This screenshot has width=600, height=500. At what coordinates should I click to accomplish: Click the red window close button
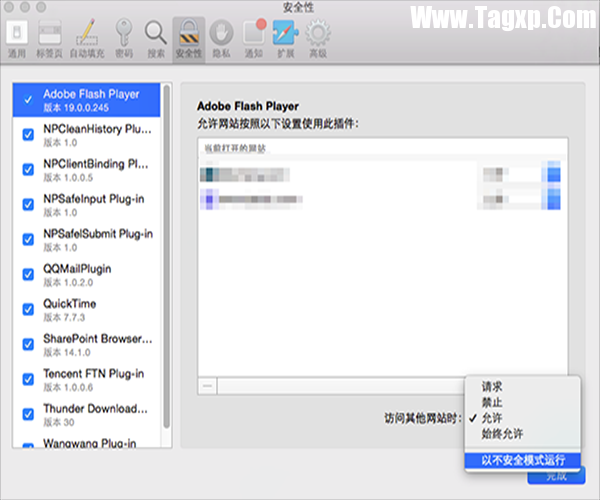pyautogui.click(x=8, y=7)
